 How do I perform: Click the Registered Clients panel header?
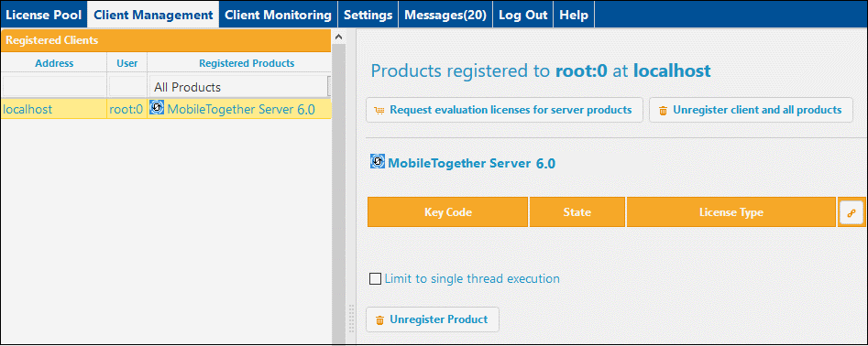pos(166,40)
